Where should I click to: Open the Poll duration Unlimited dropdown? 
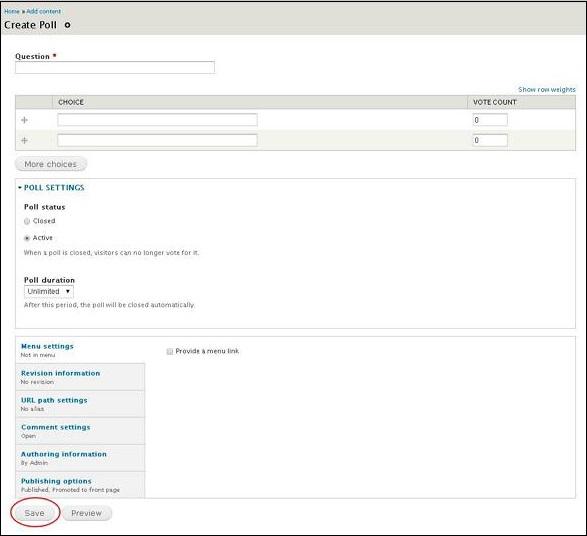(49, 291)
